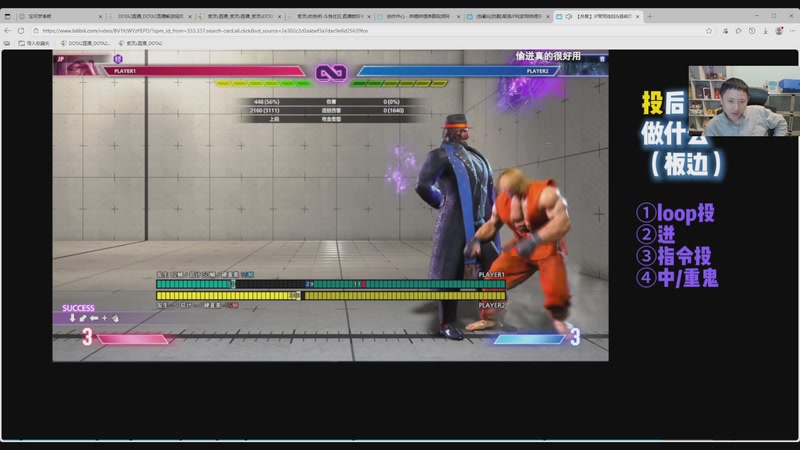Mute the tab via speaker icon

click(x=568, y=16)
